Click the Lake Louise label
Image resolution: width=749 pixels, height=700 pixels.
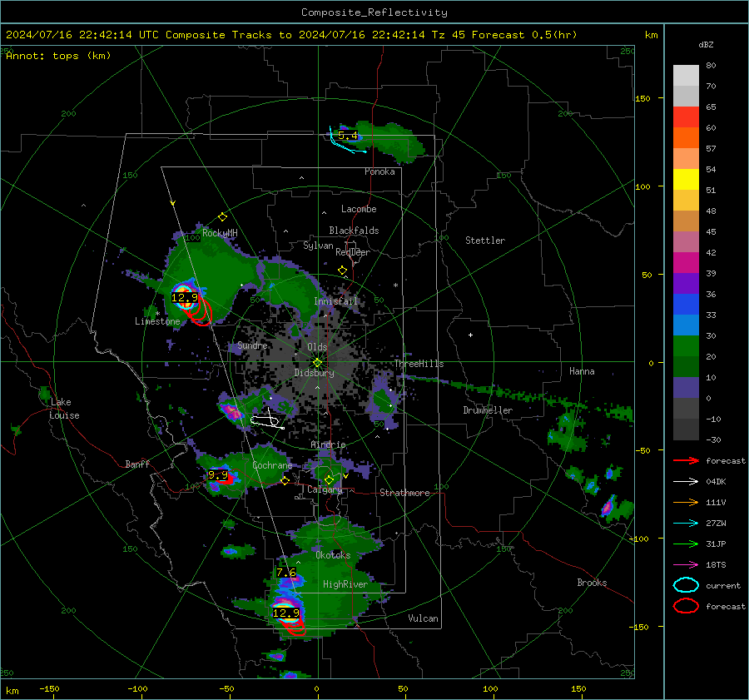(64, 409)
